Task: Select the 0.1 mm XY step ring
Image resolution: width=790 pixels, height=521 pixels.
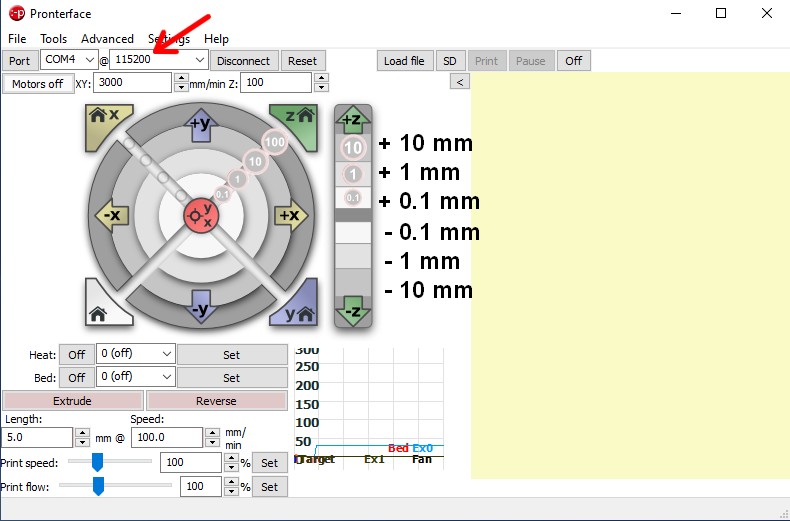Action: pyautogui.click(x=222, y=194)
